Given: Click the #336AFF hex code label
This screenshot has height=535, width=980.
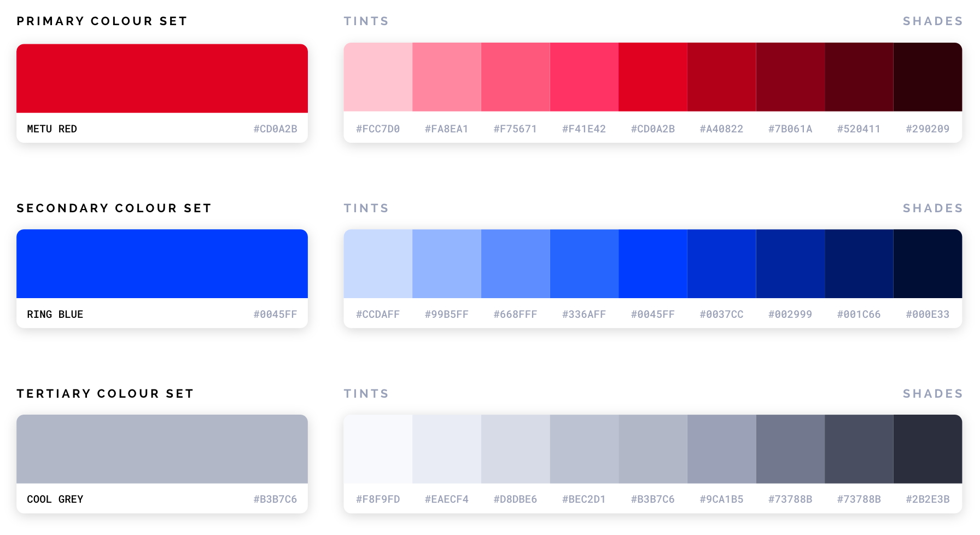Looking at the screenshot, I should [x=584, y=315].
